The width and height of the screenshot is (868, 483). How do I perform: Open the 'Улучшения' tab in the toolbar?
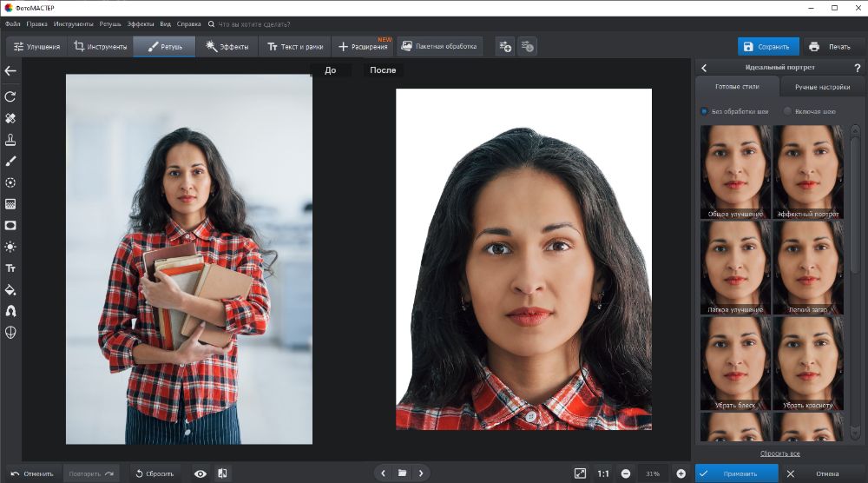pyautogui.click(x=37, y=47)
